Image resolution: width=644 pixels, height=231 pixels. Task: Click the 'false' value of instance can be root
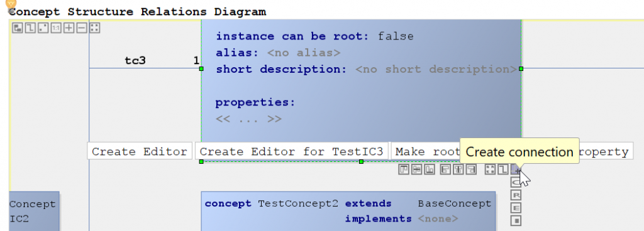(396, 36)
